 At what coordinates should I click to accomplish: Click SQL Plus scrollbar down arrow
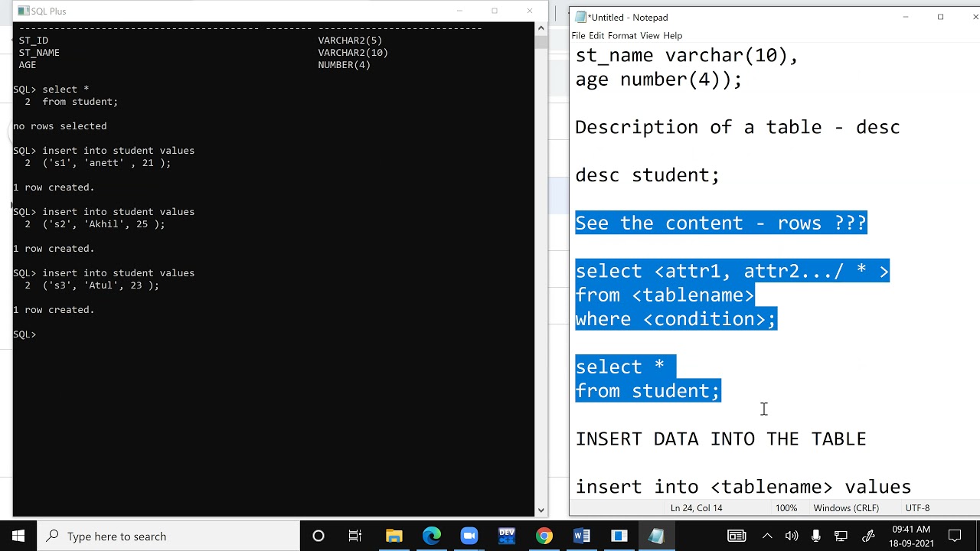(541, 510)
